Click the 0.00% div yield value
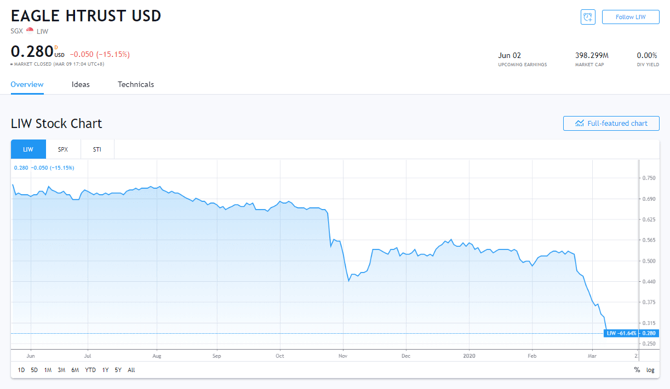Screen dimensions: 670x389 tap(647, 55)
